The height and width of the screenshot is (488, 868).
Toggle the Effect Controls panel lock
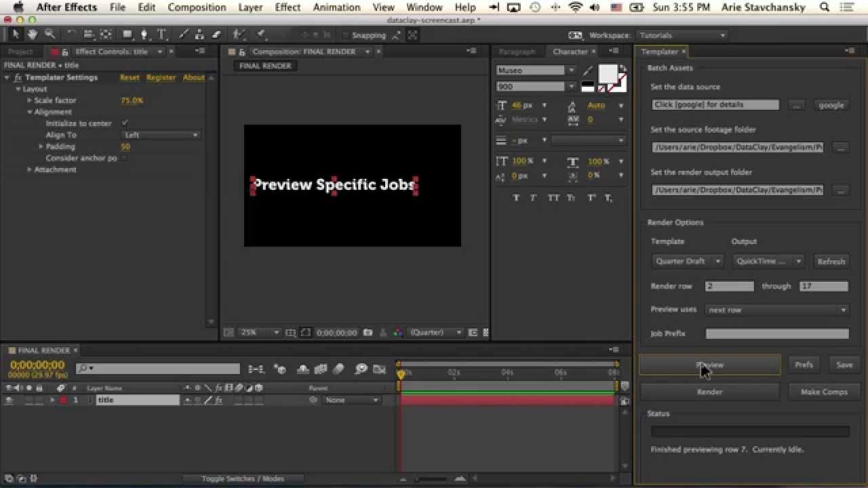[x=65, y=52]
